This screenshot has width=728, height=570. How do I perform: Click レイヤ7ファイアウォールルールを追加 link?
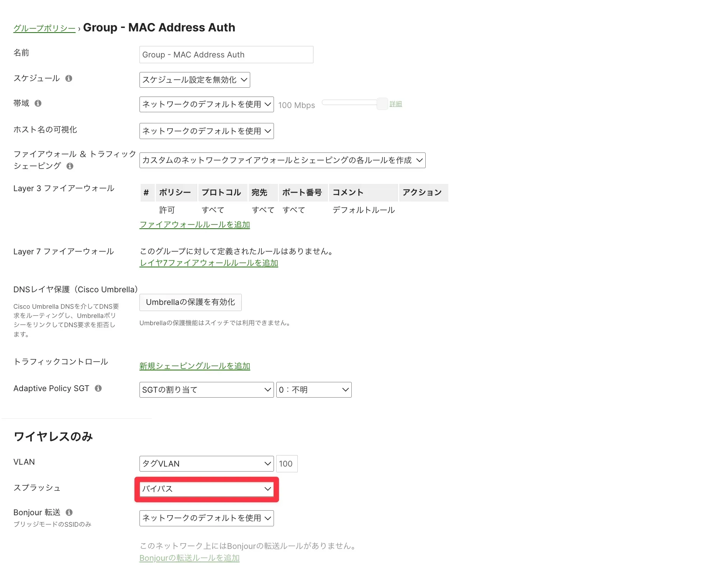[x=209, y=263]
